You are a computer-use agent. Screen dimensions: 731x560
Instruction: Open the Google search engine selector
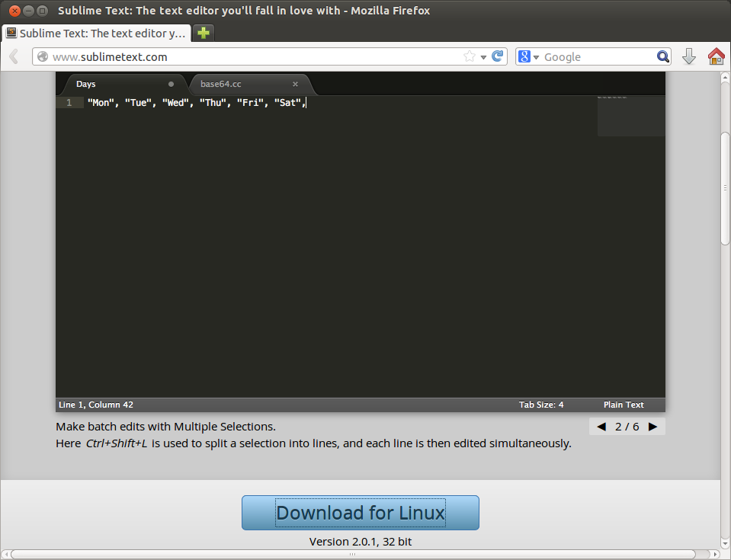[x=529, y=57]
